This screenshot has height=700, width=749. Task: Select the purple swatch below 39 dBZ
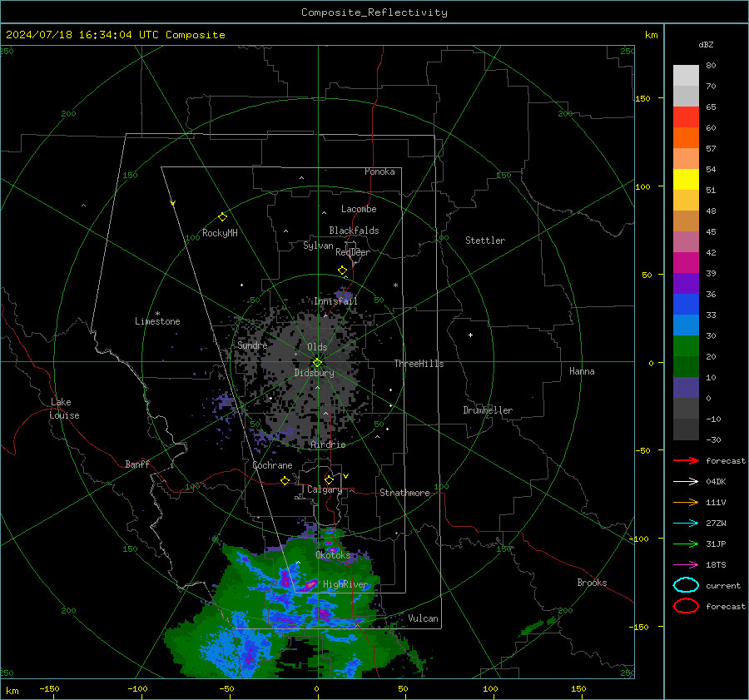686,283
